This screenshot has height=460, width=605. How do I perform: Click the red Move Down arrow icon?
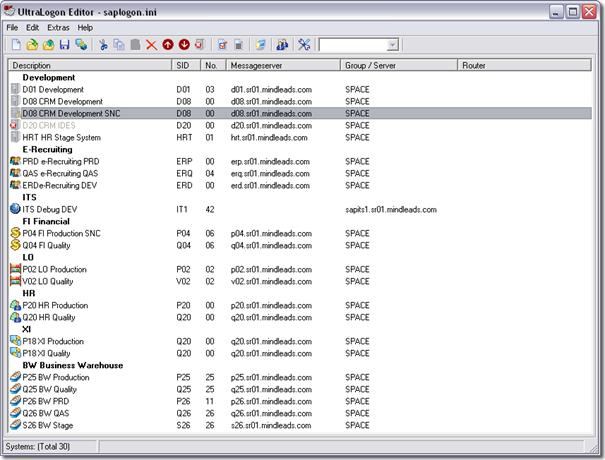pyautogui.click(x=184, y=45)
